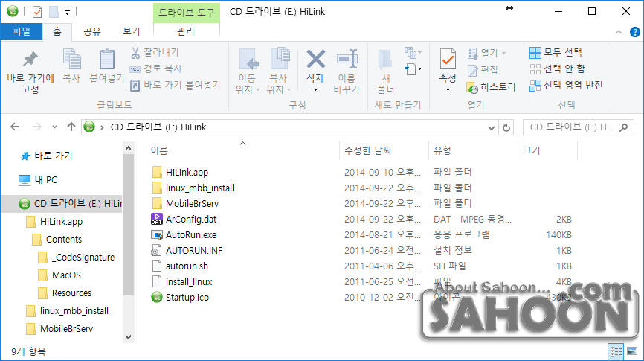This screenshot has width=644, height=361.
Task: Click address bar path CD 드라이브 (E:) HiLink
Action: (158, 127)
